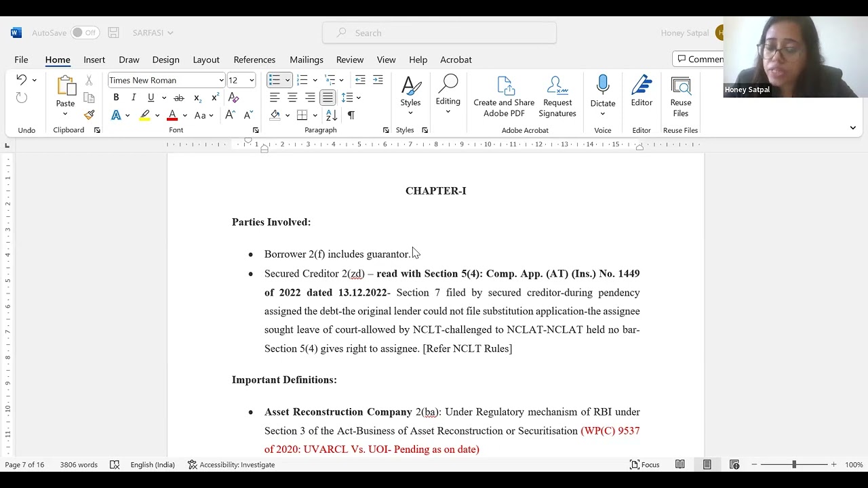Sort paragraphs A to Z
The height and width of the screenshot is (488, 868).
(x=332, y=115)
